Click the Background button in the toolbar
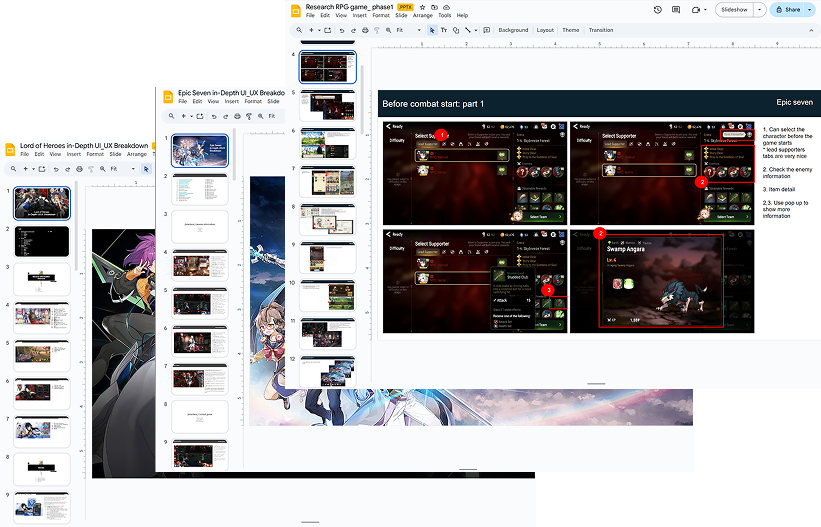The height and width of the screenshot is (527, 821). (x=513, y=30)
